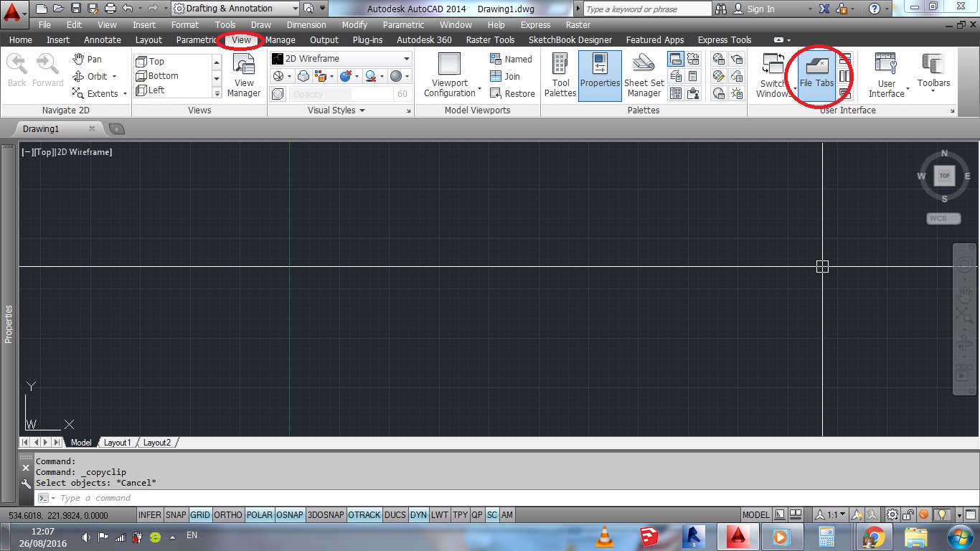
Task: Click the new drawing tab plus button
Action: [x=116, y=129]
